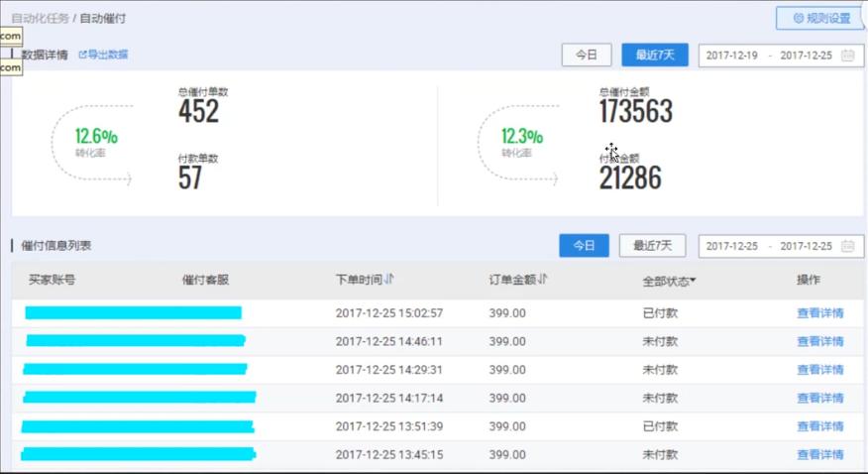View details for the 15:02:57 order

coord(819,313)
